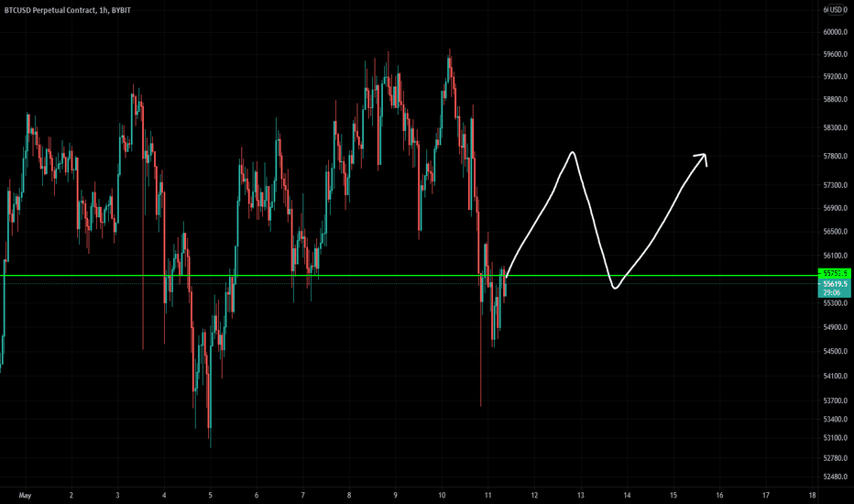854x504 pixels.
Task: Click date 18 on the time axis
Action: coord(812,495)
